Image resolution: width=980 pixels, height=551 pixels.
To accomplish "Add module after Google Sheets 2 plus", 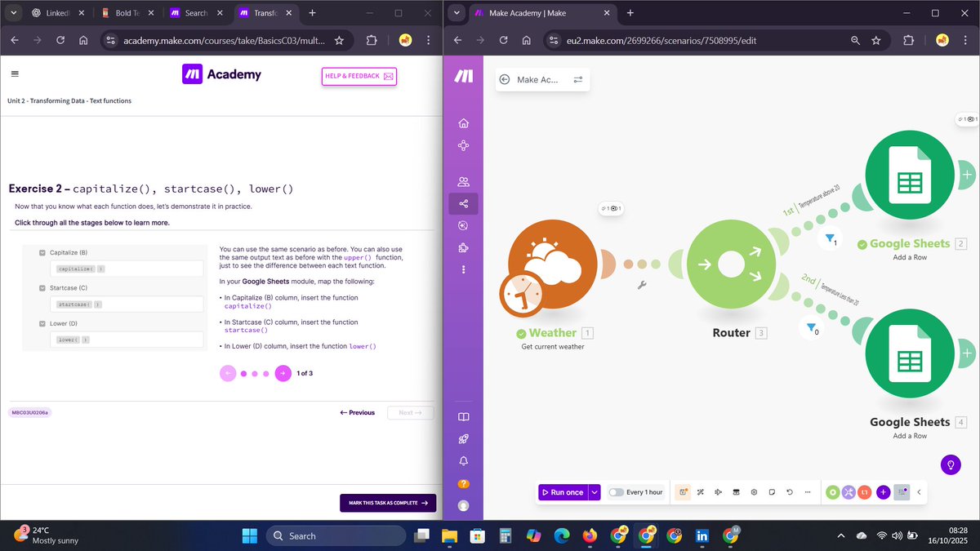I will pos(967,175).
